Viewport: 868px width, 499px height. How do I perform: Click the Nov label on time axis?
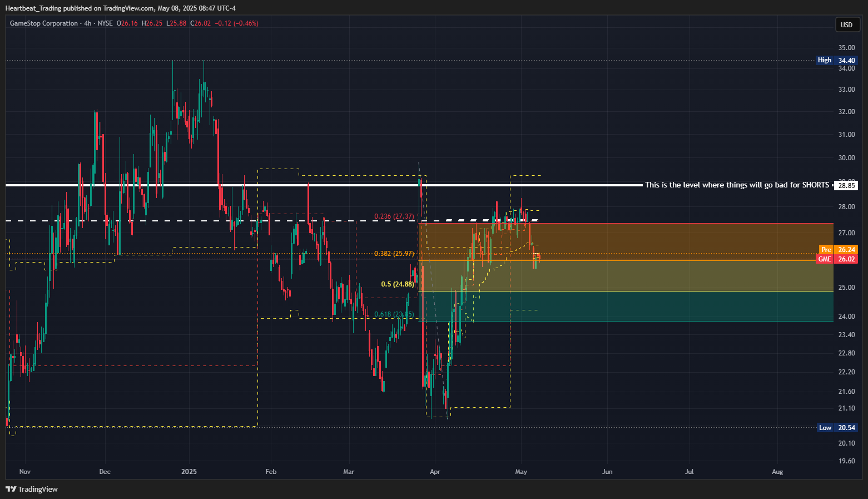[x=25, y=472]
